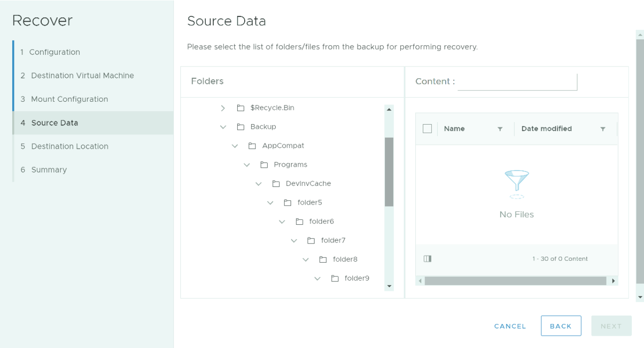The height and width of the screenshot is (348, 644).
Task: Click CANCEL to exit the wizard
Action: 510,326
